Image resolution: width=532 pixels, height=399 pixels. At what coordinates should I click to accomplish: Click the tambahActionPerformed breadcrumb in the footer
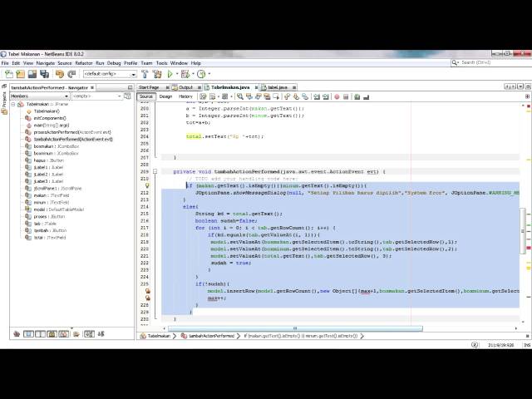click(x=208, y=336)
